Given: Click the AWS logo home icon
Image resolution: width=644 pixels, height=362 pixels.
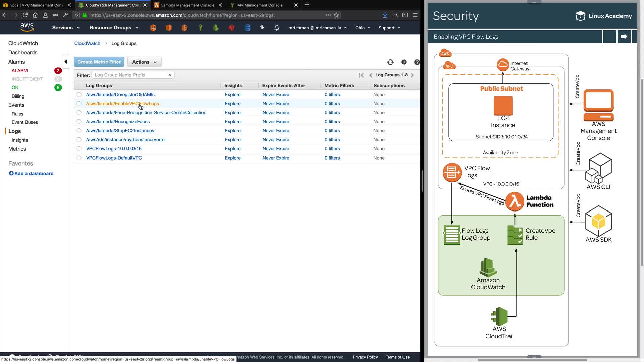Looking at the screenshot, I should pyautogui.click(x=27, y=27).
